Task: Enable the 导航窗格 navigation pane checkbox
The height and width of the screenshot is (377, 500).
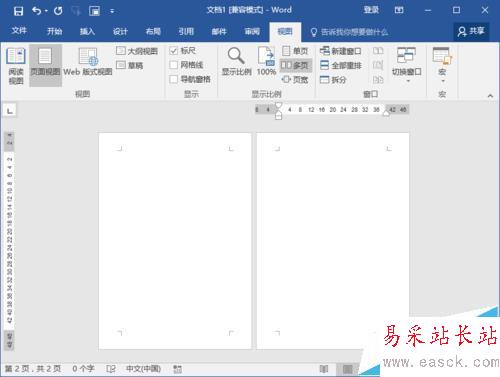Action: [174, 79]
